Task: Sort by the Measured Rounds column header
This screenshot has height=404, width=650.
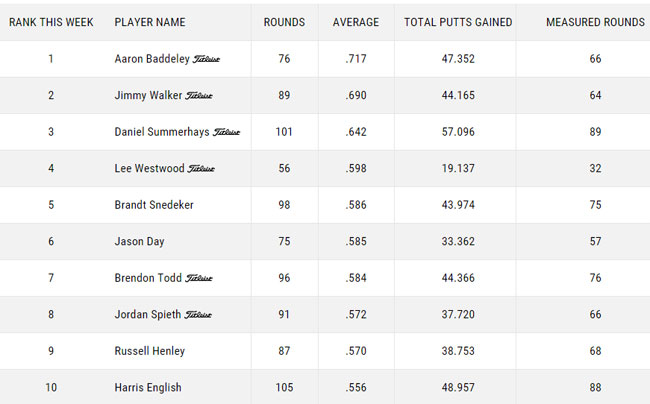Action: click(595, 22)
